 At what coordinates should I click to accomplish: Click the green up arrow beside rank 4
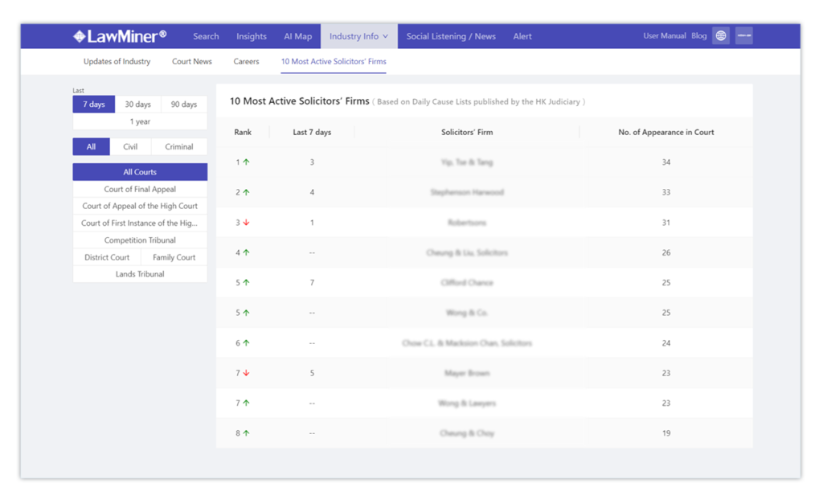[246, 252]
